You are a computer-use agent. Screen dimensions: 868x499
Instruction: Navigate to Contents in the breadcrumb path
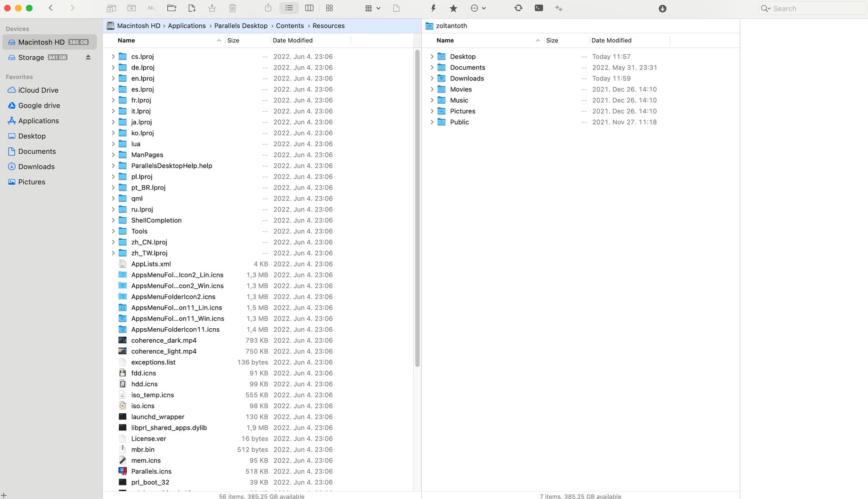coord(290,26)
